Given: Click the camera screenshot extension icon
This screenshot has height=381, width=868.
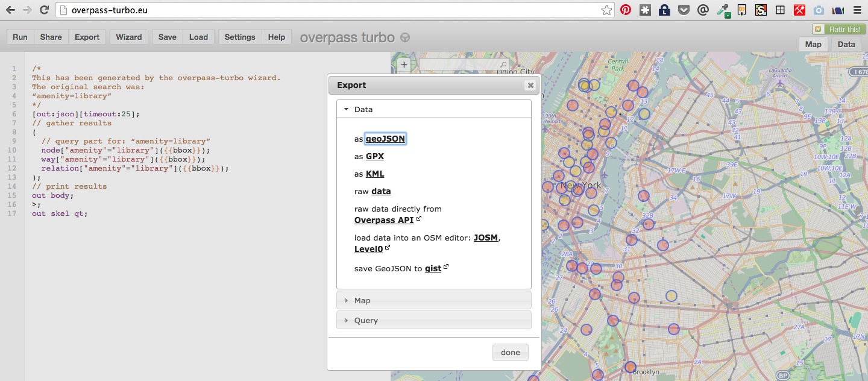Looking at the screenshot, I should point(819,10).
